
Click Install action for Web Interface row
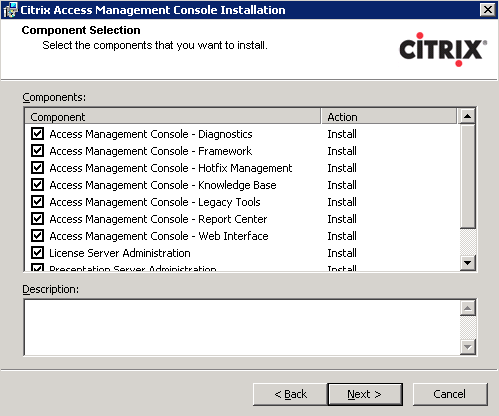[342, 236]
